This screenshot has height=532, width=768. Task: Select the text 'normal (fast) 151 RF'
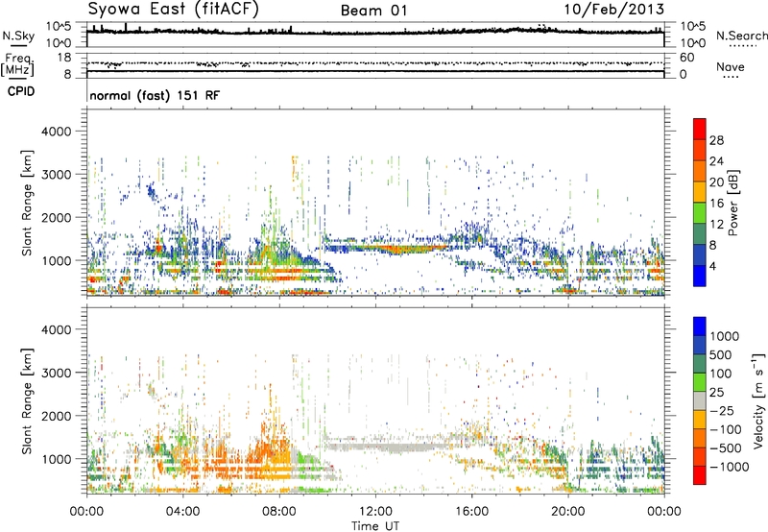pos(155,95)
